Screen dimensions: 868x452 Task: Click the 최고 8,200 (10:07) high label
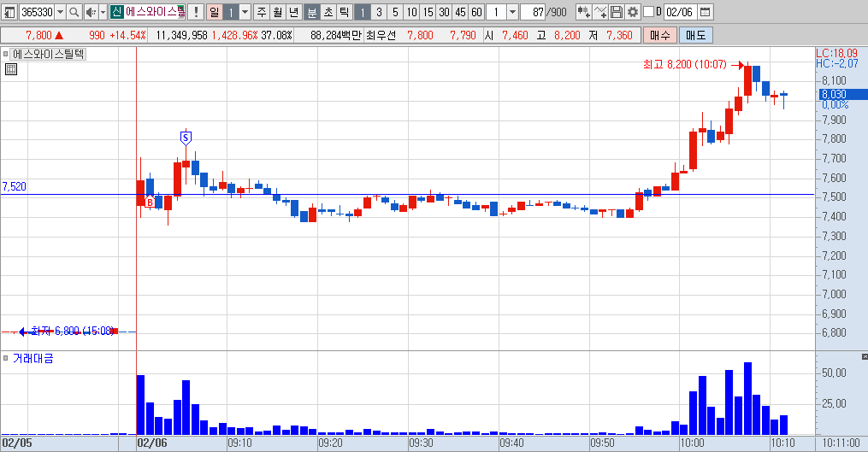click(x=685, y=65)
